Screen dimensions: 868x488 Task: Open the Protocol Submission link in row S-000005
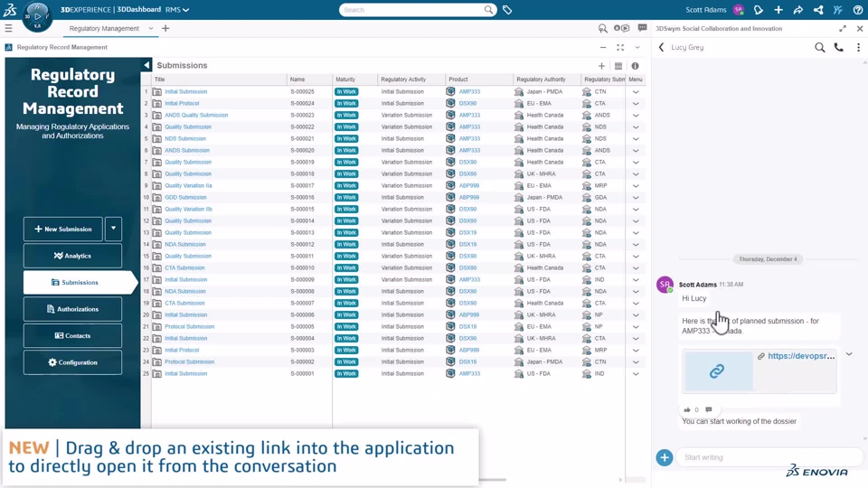point(189,326)
